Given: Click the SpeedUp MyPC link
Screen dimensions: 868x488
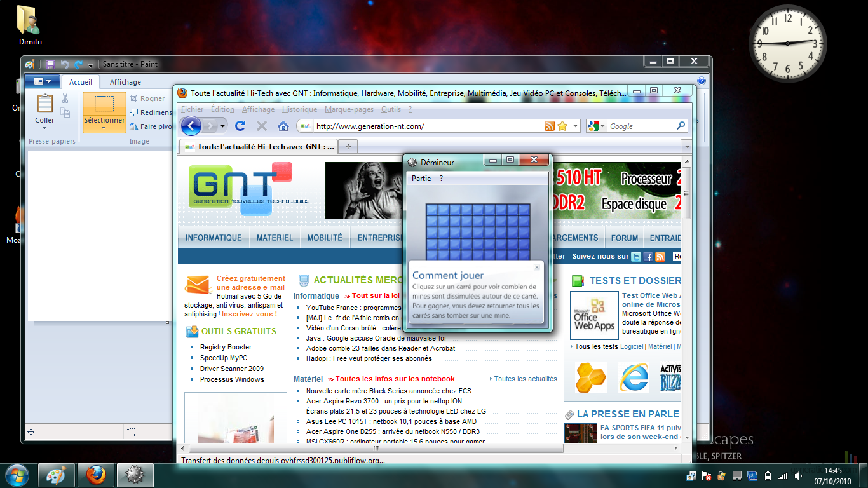Looking at the screenshot, I should (224, 358).
